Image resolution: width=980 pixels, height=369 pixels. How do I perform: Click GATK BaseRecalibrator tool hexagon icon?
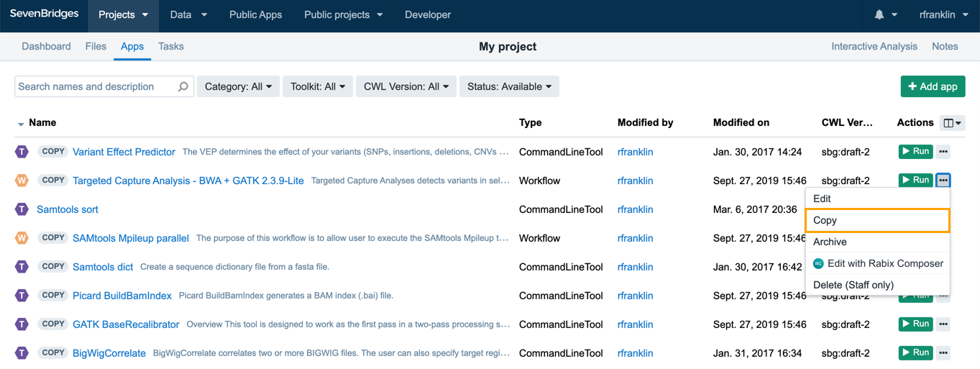coord(22,324)
